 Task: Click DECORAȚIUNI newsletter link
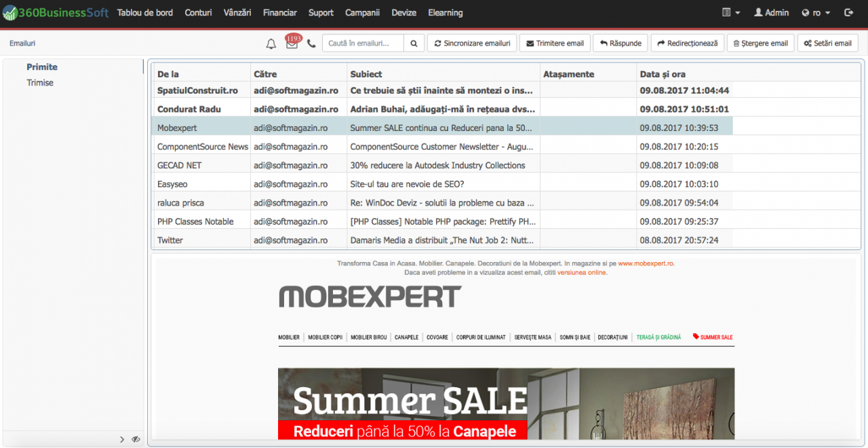613,337
